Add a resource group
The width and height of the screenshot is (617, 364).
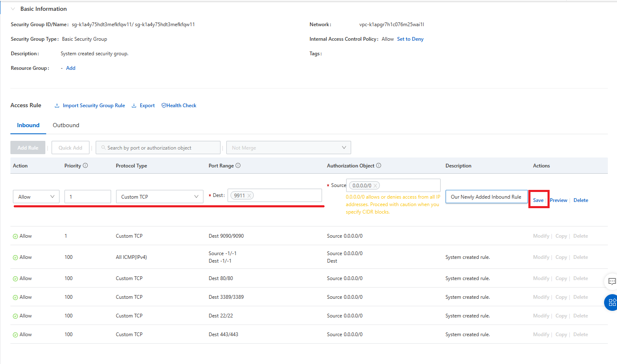pyautogui.click(x=71, y=68)
